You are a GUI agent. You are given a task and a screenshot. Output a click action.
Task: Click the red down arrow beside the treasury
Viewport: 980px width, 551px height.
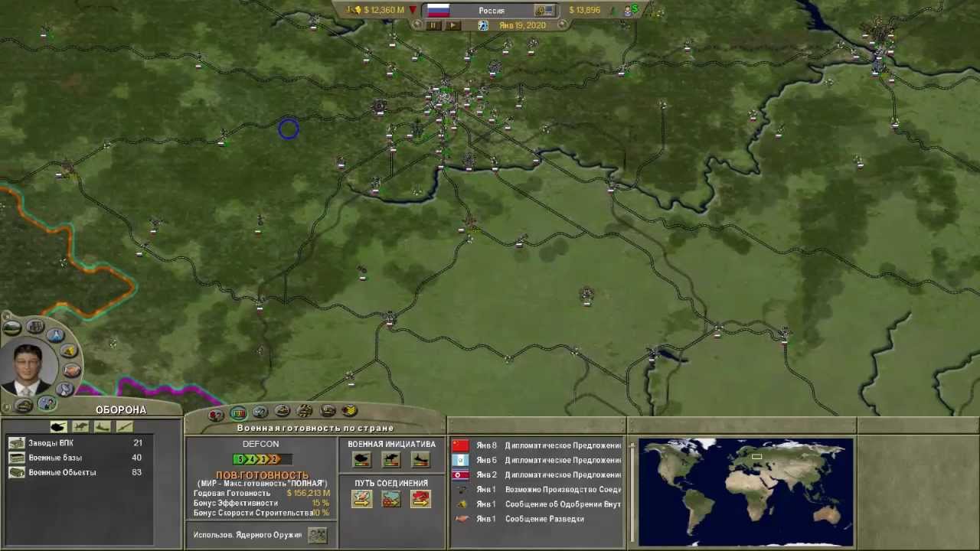point(413,10)
